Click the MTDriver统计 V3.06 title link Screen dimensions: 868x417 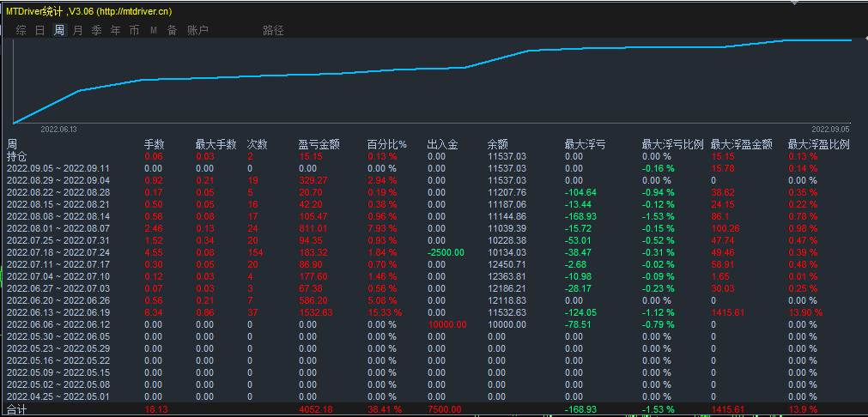coord(89,12)
